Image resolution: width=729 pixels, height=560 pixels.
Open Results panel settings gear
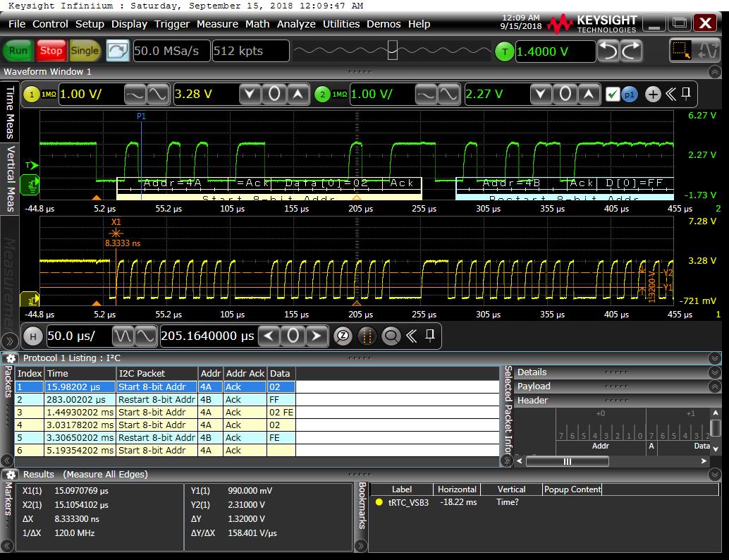coord(11,475)
